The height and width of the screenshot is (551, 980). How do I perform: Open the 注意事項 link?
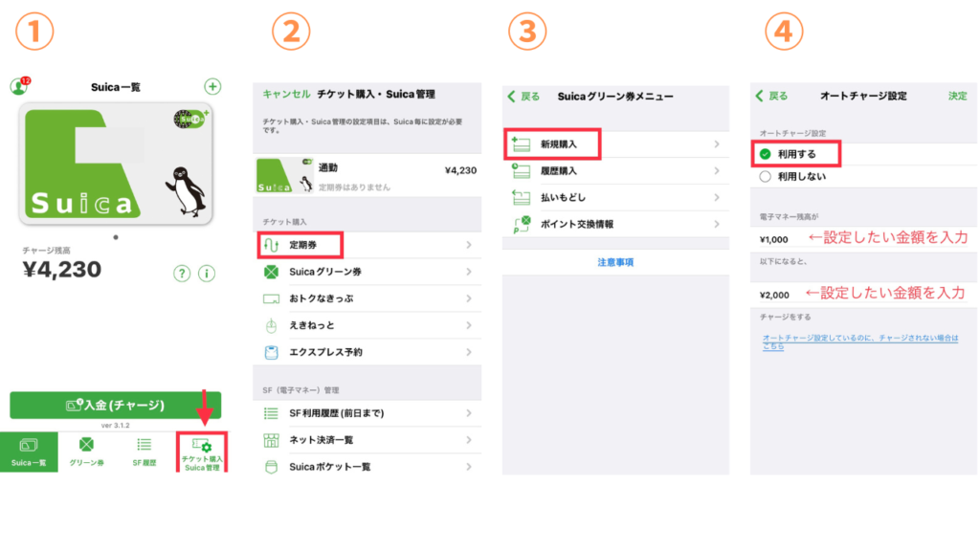[615, 262]
